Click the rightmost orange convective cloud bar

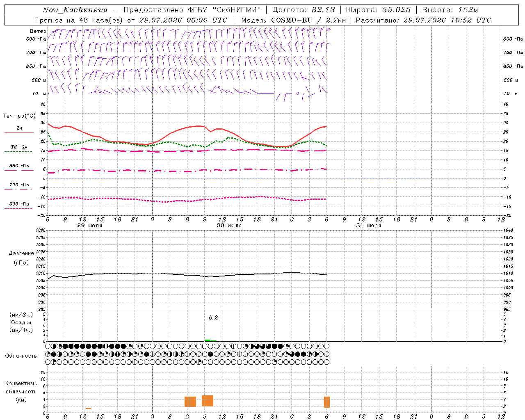(327, 402)
